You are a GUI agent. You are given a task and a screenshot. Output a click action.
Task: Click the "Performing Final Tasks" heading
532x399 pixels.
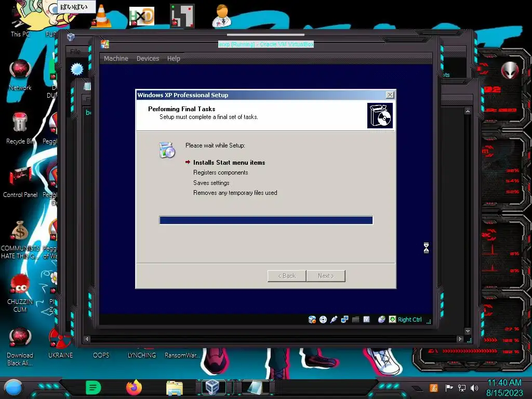181,109
